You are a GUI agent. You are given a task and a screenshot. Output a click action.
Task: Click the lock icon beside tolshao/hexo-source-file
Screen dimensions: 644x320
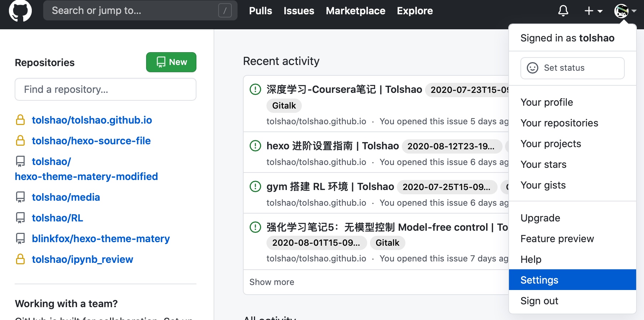[20, 141]
